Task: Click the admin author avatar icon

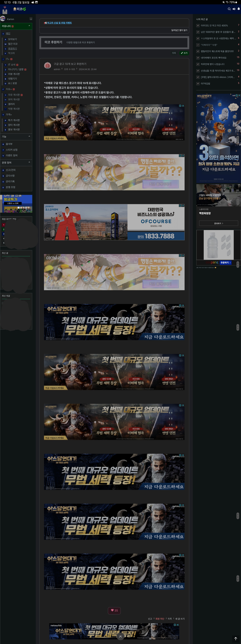Action: coord(48,65)
